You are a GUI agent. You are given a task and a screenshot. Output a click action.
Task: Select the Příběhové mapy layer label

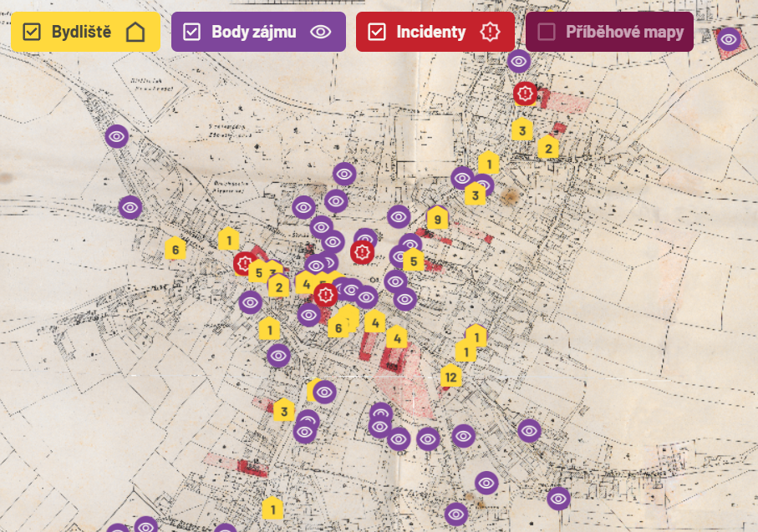pos(624,33)
